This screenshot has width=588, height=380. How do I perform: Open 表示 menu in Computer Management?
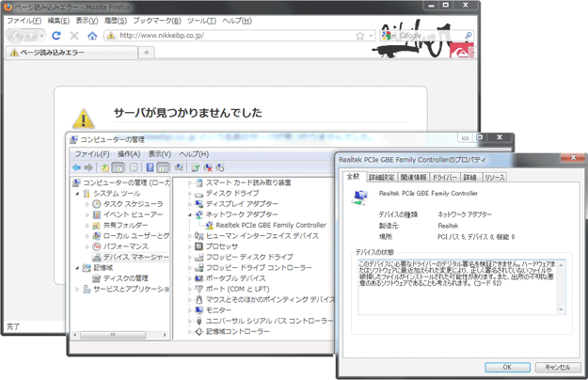pos(160,154)
